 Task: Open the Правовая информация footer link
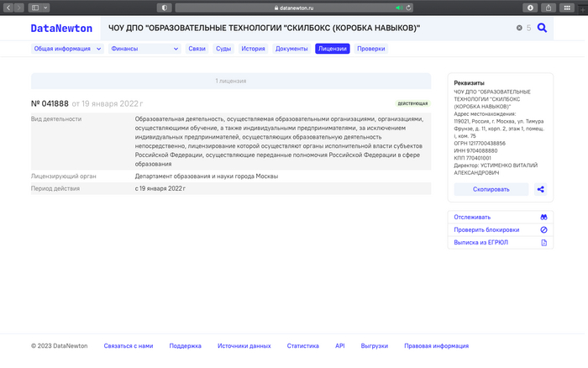436,345
